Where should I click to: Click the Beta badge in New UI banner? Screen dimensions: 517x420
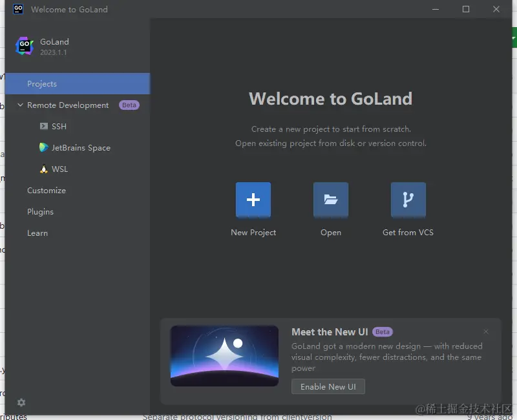coord(383,331)
